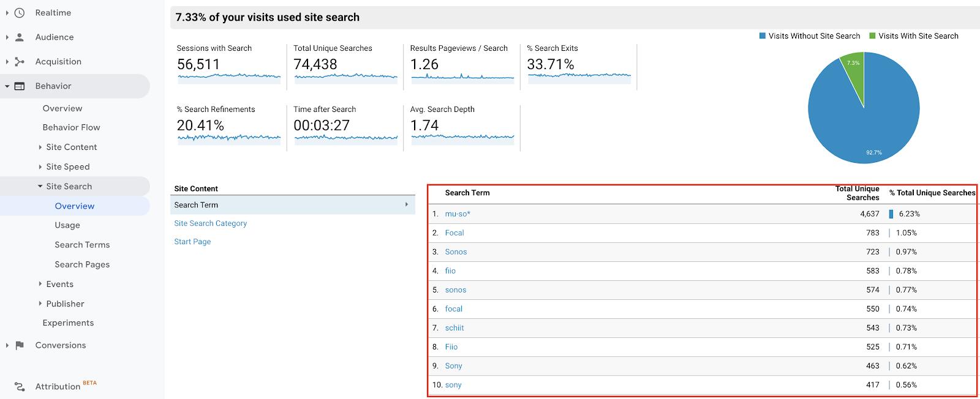Click the blue Visits Without Site Search swatch
Viewport: 980px width, 399px height.
point(763,36)
